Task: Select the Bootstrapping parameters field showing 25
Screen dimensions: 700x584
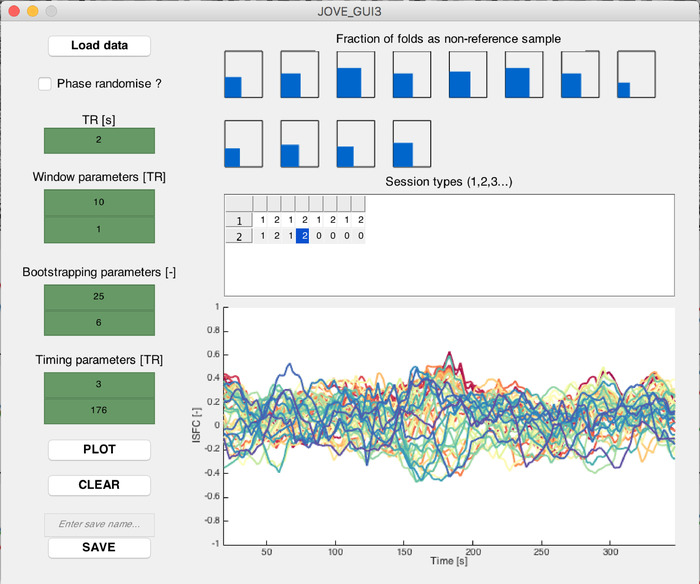Action: point(99,297)
